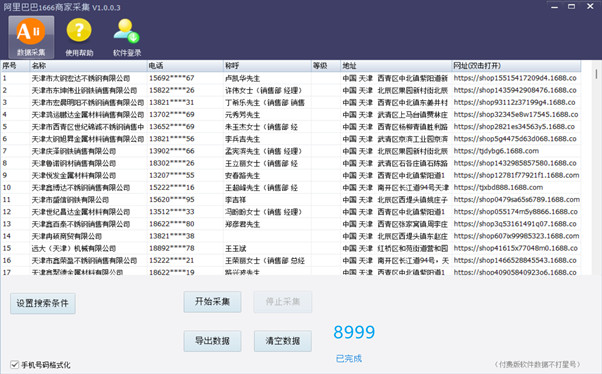
Task: Select row 天津市东坤伟业钢铁销售有限公司
Action: pyautogui.click(x=291, y=90)
